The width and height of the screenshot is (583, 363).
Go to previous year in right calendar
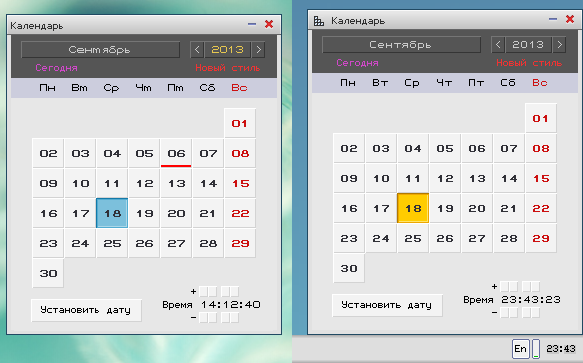tap(498, 45)
